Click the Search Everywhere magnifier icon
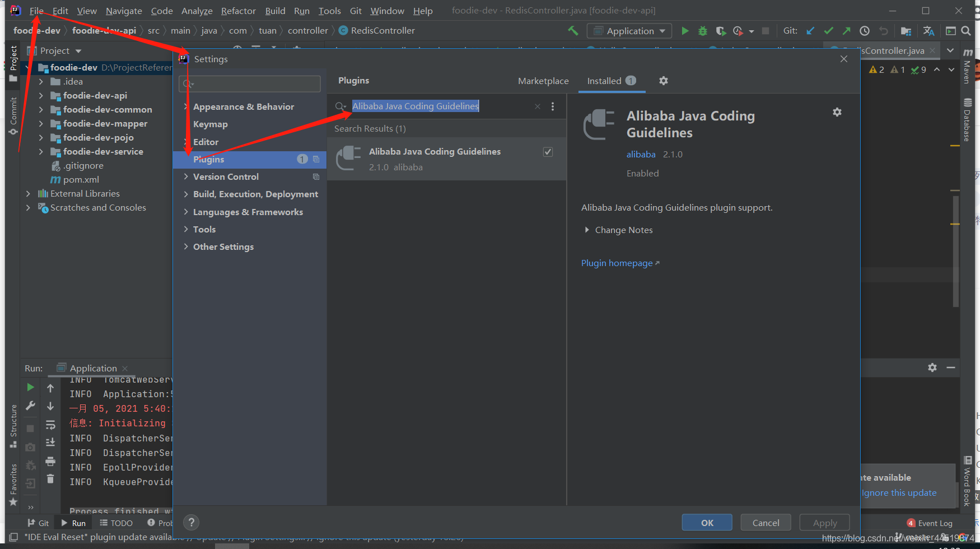This screenshot has height=549, width=980. (x=966, y=31)
